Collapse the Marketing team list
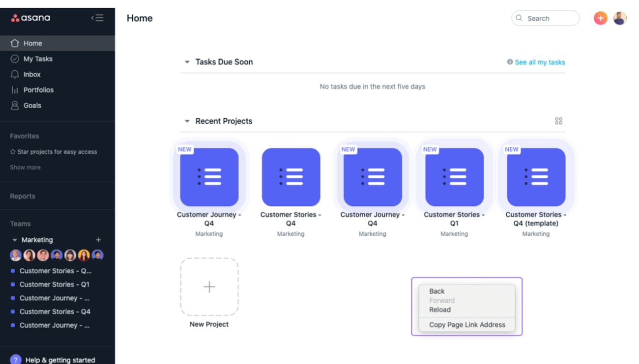 15,240
